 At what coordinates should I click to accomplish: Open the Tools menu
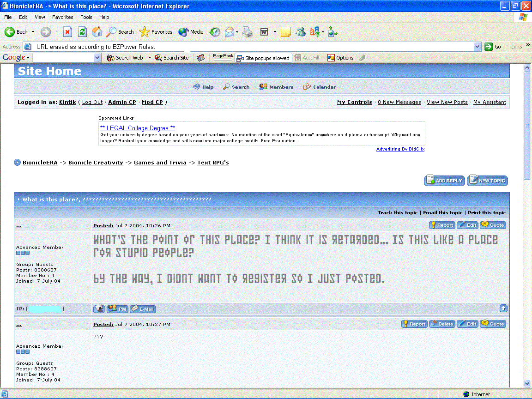[86, 17]
